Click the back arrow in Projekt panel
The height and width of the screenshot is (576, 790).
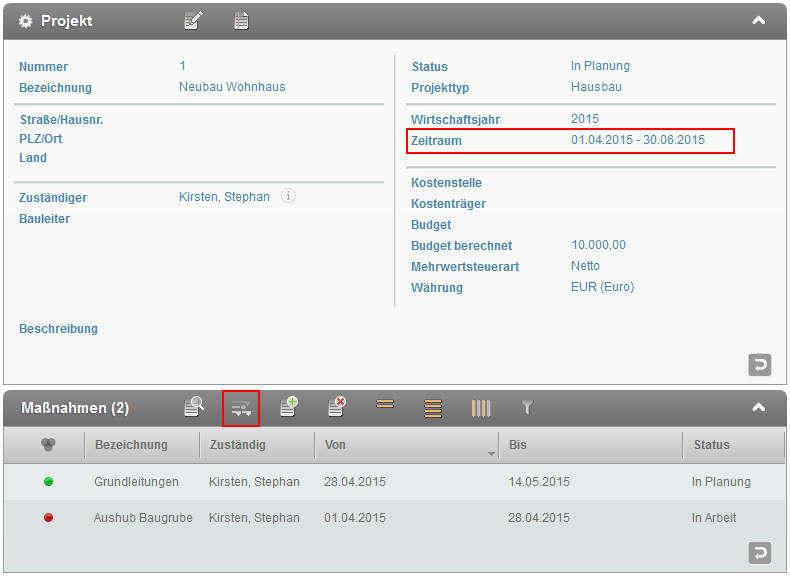point(760,365)
